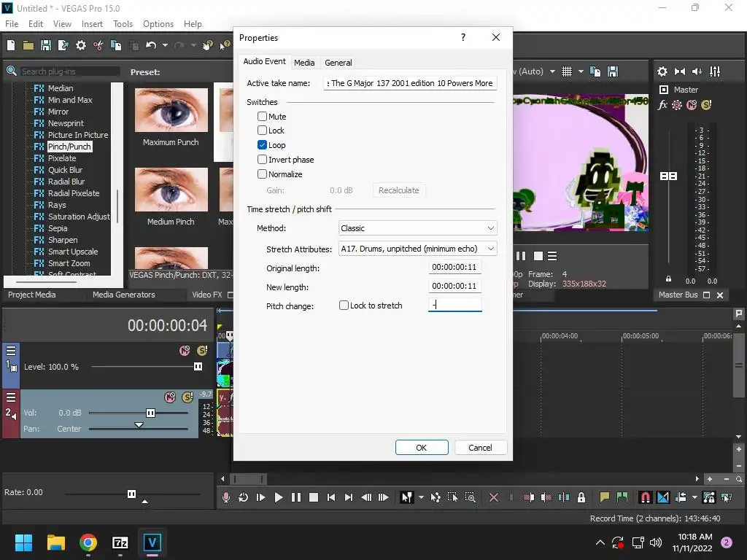Click the Record microphone icon

point(226,497)
